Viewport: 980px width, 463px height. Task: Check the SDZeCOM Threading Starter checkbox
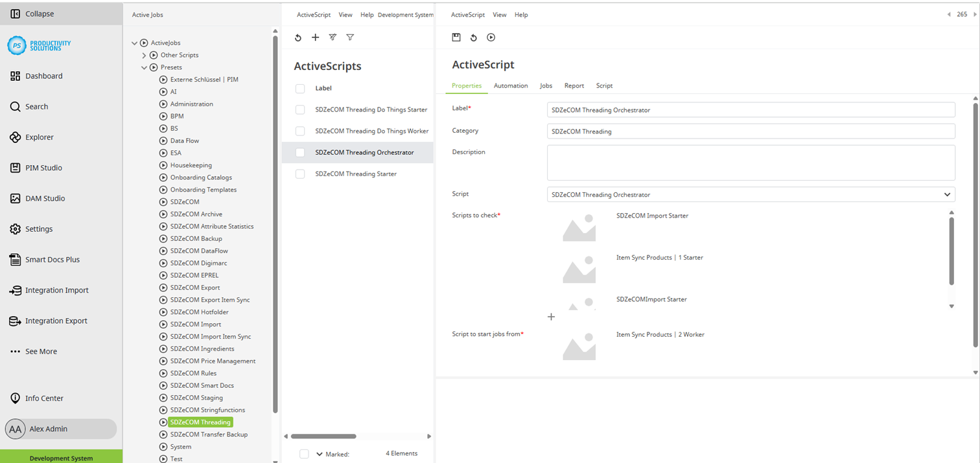[x=299, y=174]
